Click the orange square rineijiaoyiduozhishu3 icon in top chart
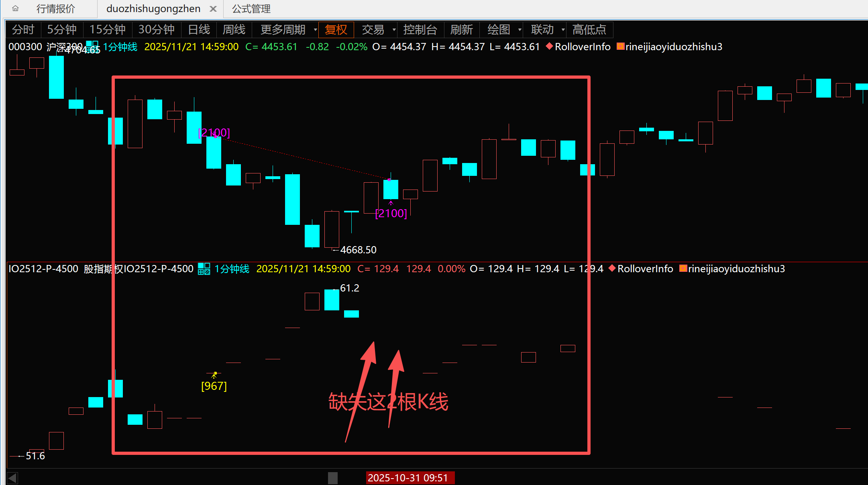The height and width of the screenshot is (485, 868). pyautogui.click(x=620, y=46)
